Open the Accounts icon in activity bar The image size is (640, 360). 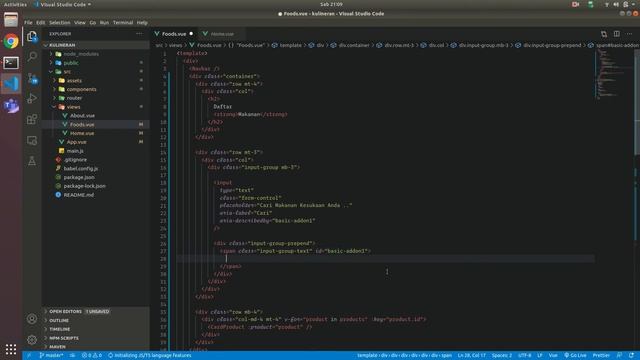click(x=32, y=319)
